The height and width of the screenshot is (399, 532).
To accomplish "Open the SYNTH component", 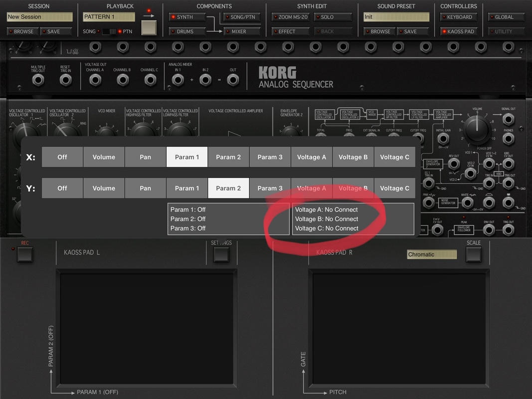I will click(x=187, y=17).
